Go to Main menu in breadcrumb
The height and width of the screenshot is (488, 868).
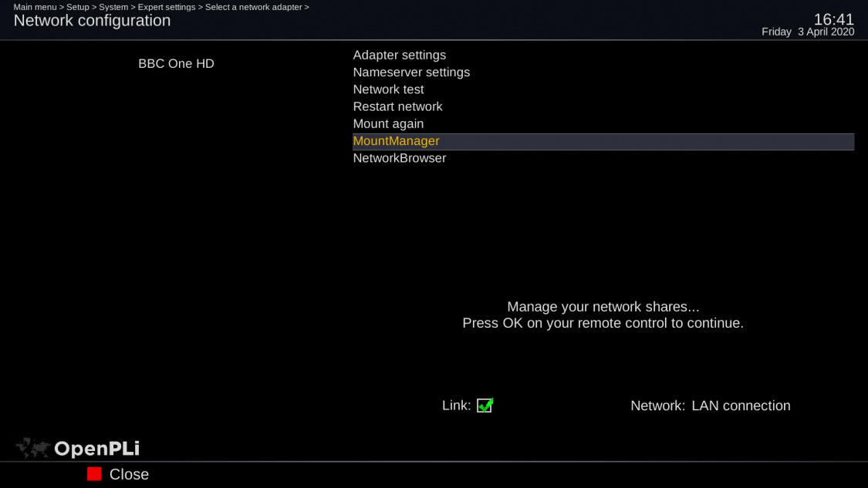35,7
